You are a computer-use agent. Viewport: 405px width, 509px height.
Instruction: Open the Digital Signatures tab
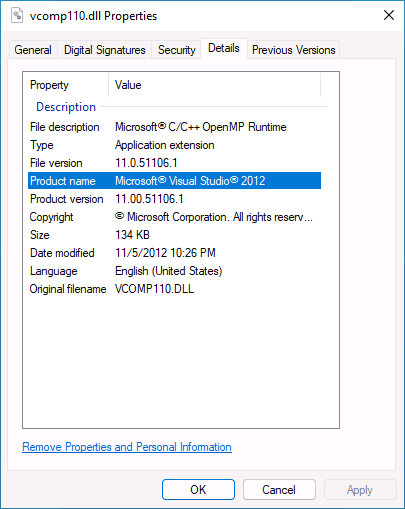click(105, 50)
